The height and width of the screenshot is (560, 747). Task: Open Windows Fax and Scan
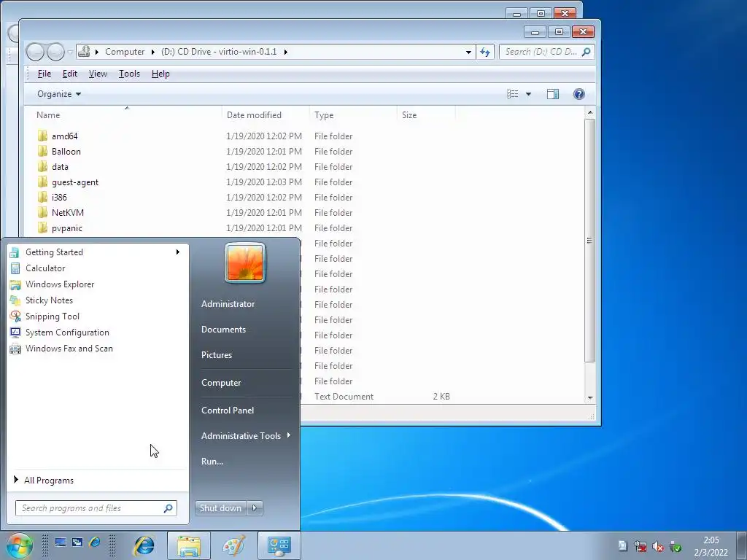click(69, 348)
